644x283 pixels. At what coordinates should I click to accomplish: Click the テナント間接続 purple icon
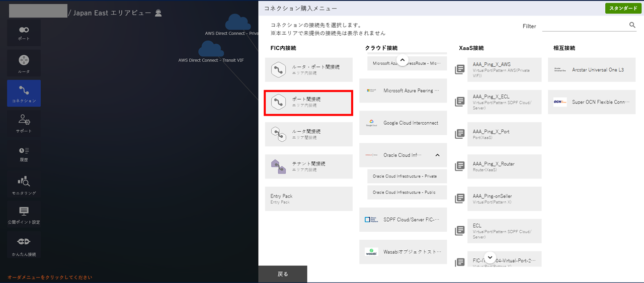coord(278,166)
